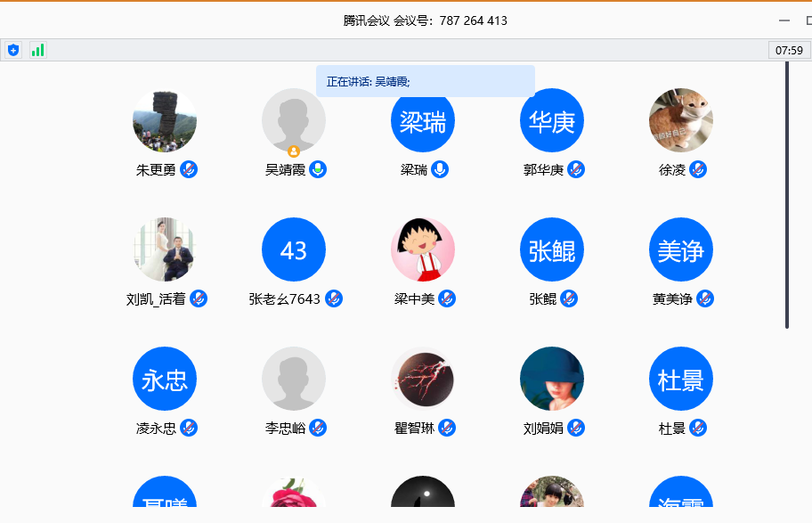The width and height of the screenshot is (812, 523).
Task: Click the active green microphone beside 吴靖霞
Action: (318, 169)
